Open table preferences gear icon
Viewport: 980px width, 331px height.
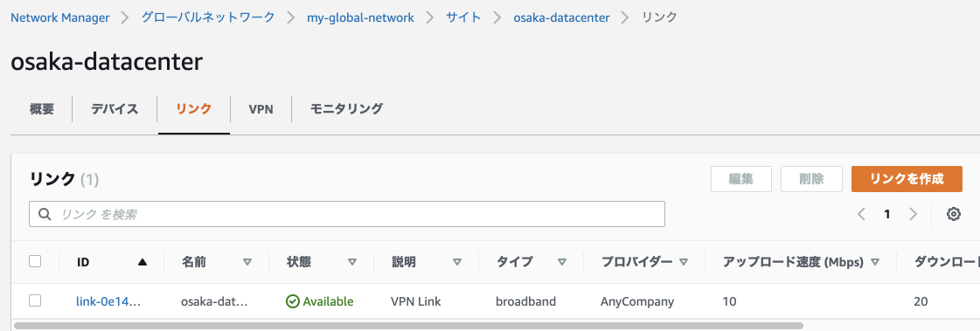953,214
